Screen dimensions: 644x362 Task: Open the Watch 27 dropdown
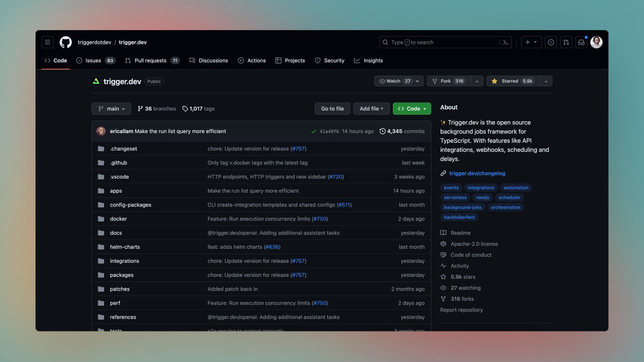399,81
